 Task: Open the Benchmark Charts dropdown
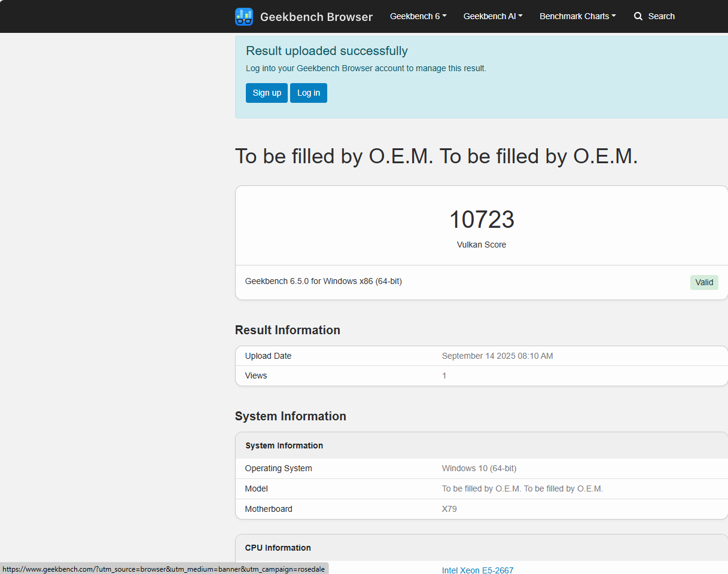click(578, 16)
